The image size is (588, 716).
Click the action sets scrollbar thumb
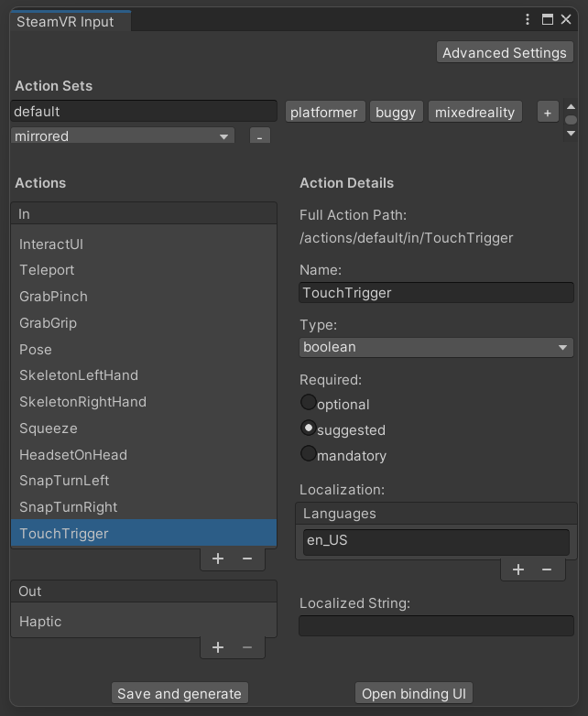[571, 120]
